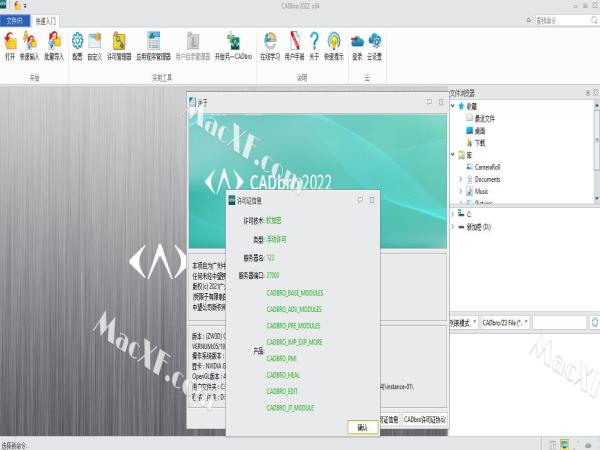Click the file browser vertical scrollbar down arrow
This screenshot has height=450, width=600.
point(597,199)
